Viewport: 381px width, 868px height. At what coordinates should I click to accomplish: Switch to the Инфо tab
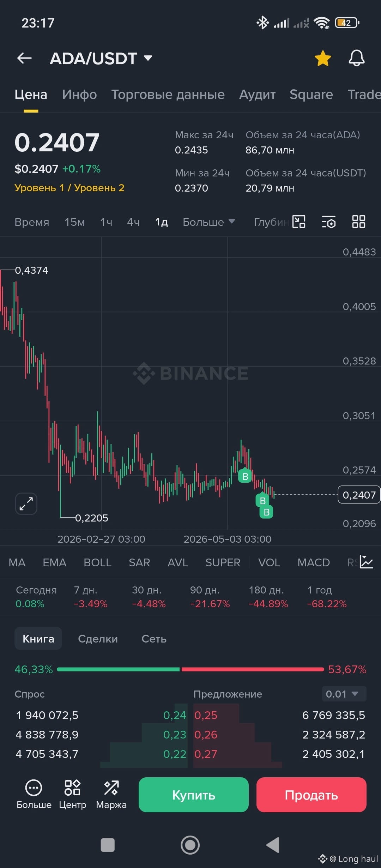pos(79,95)
